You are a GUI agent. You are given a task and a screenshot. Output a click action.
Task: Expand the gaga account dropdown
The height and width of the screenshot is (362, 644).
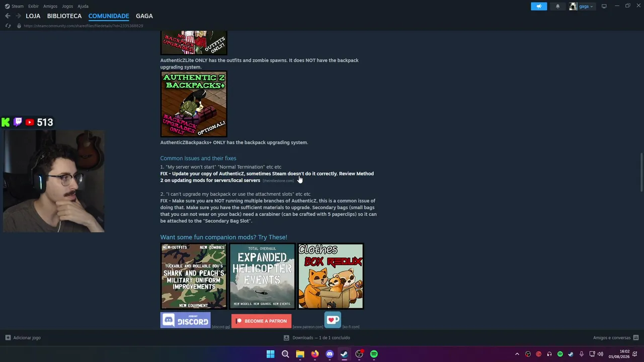pyautogui.click(x=587, y=6)
